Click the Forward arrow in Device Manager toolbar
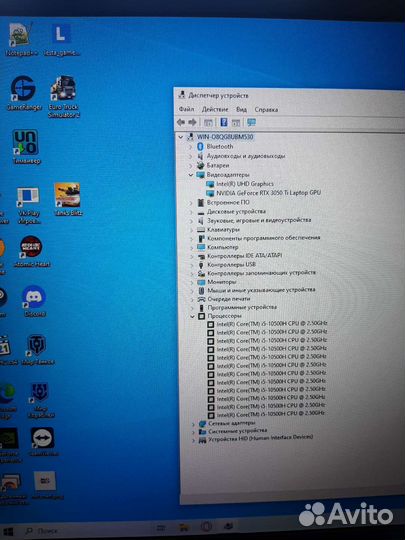The height and width of the screenshot is (540, 405). (193, 122)
